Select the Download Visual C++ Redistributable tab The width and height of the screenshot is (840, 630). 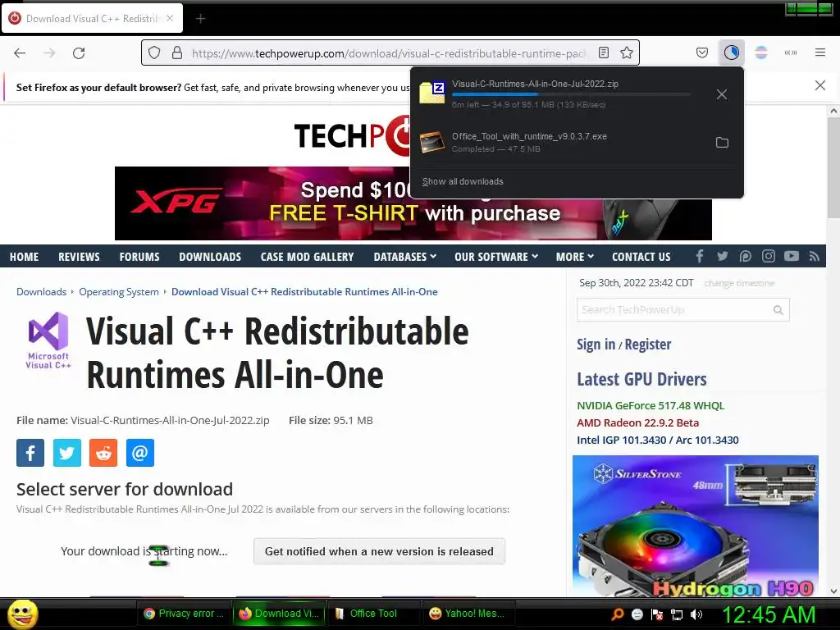(x=92, y=18)
